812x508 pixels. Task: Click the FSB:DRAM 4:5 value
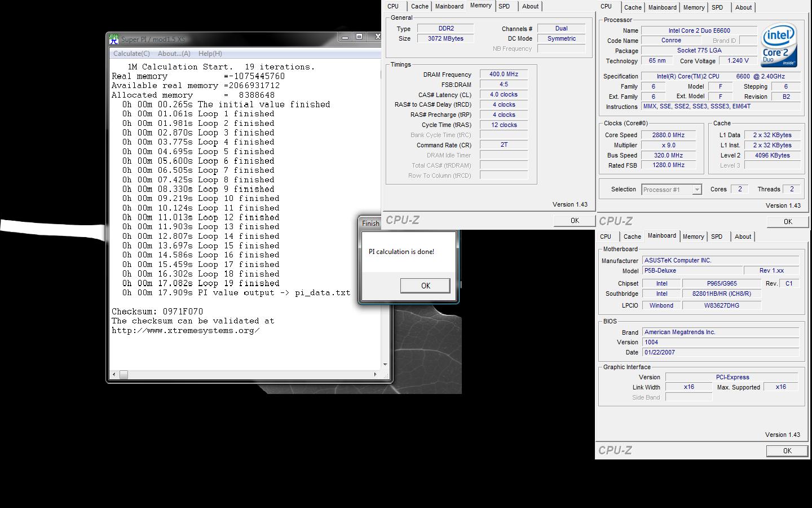pos(504,84)
